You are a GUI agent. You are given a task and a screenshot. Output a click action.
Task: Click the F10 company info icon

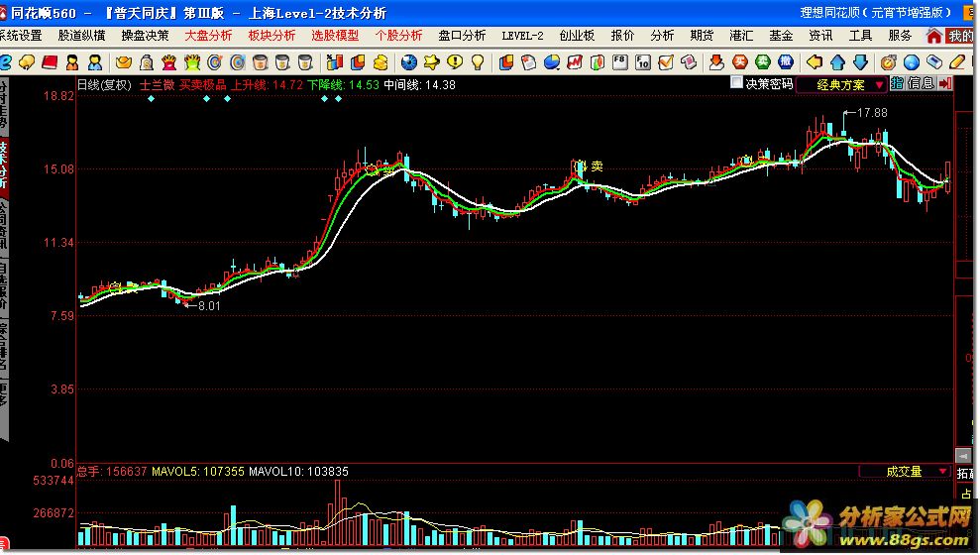pyautogui.click(x=642, y=61)
